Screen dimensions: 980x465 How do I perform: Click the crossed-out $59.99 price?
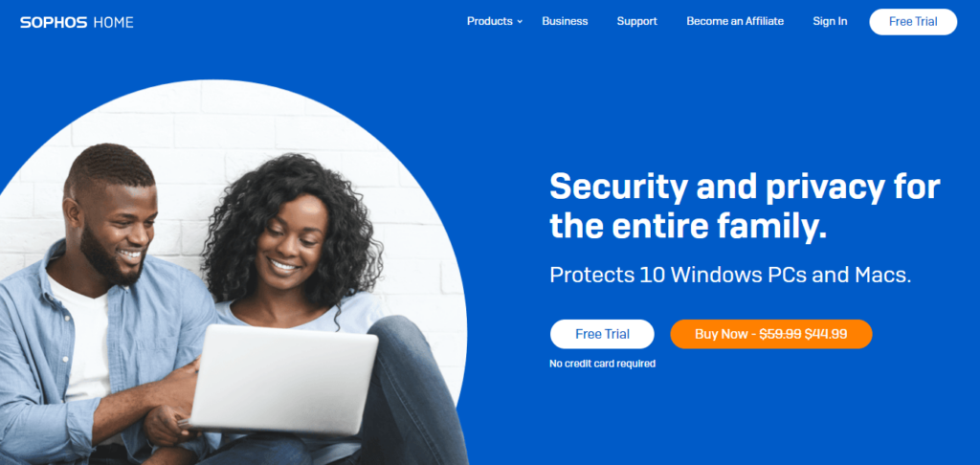click(x=780, y=334)
